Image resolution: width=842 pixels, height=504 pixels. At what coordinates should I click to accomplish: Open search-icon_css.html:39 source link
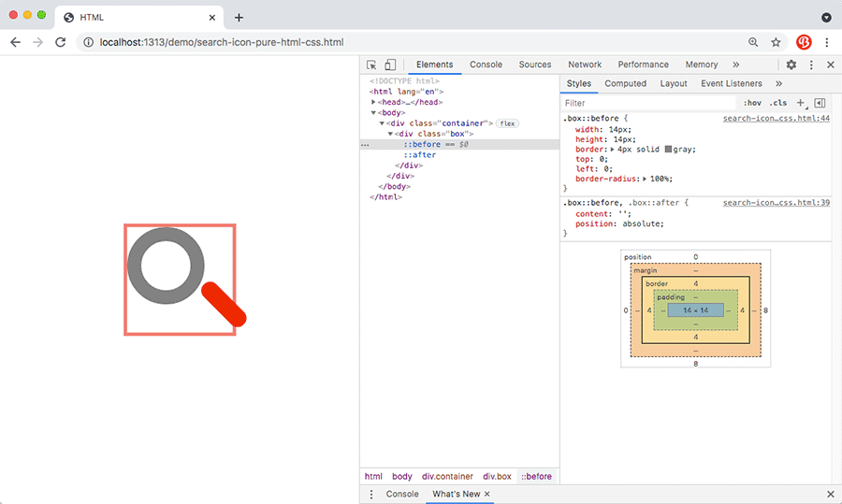(776, 203)
